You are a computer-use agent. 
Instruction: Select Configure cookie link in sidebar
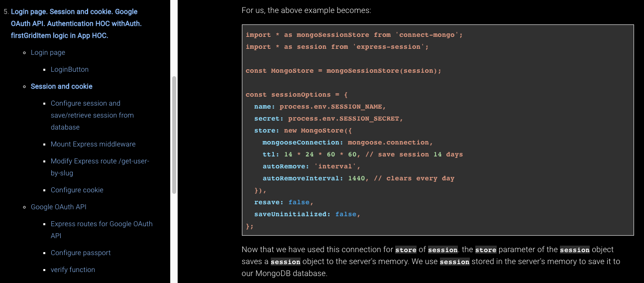[x=77, y=190]
